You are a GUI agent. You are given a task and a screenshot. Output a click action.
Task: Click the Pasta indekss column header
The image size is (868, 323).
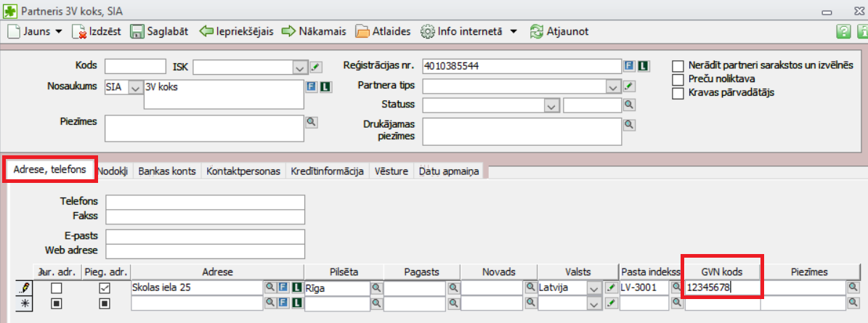(x=650, y=271)
